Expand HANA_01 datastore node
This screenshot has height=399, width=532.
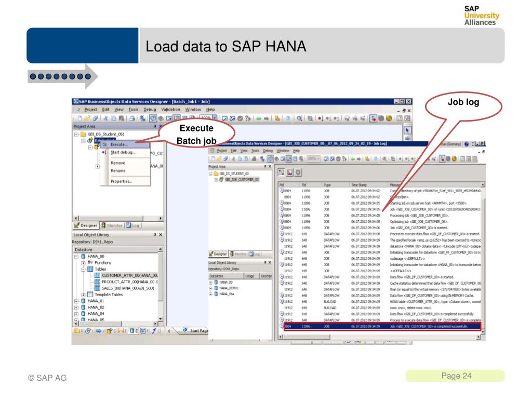point(76,301)
